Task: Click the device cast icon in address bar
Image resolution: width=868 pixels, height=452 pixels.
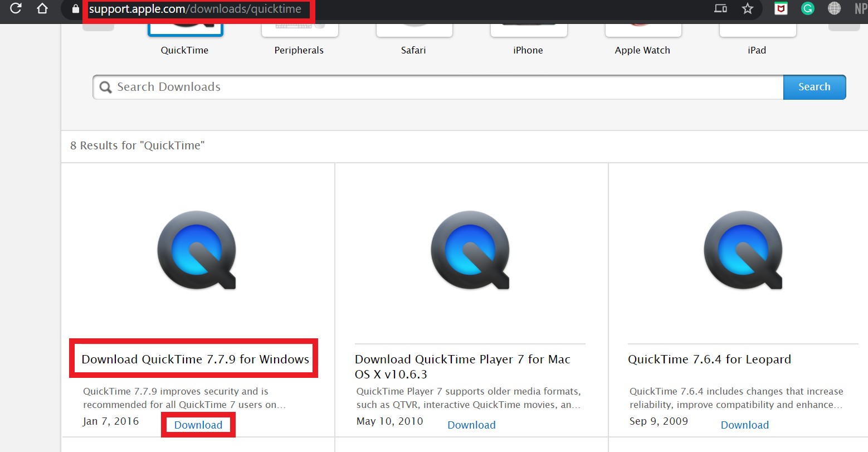Action: pos(720,8)
